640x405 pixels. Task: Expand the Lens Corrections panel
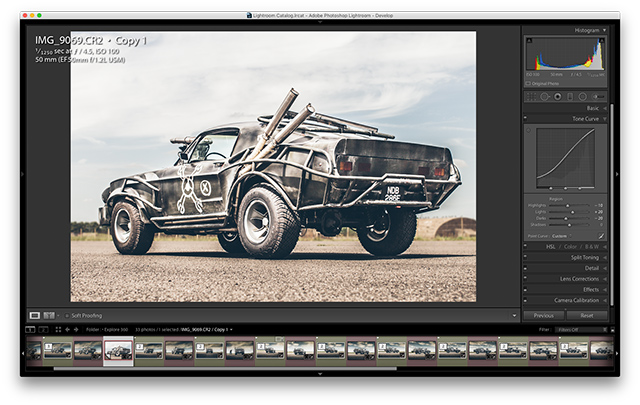point(579,278)
